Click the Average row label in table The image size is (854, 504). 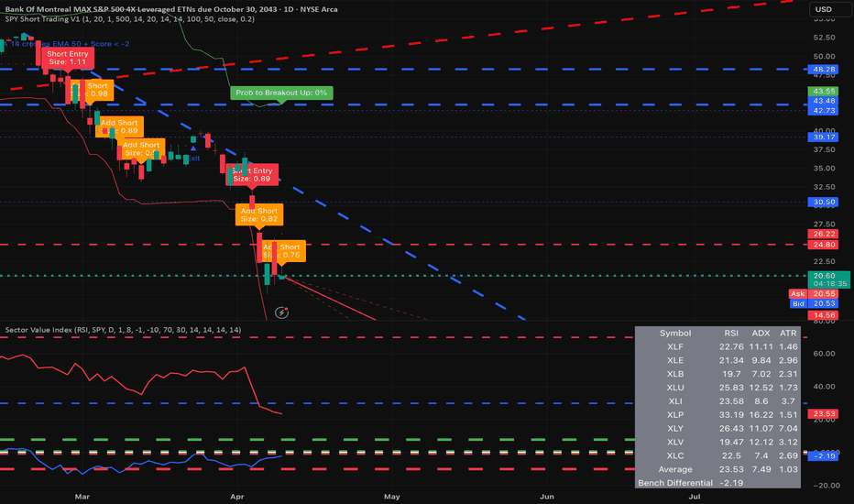pos(675,469)
